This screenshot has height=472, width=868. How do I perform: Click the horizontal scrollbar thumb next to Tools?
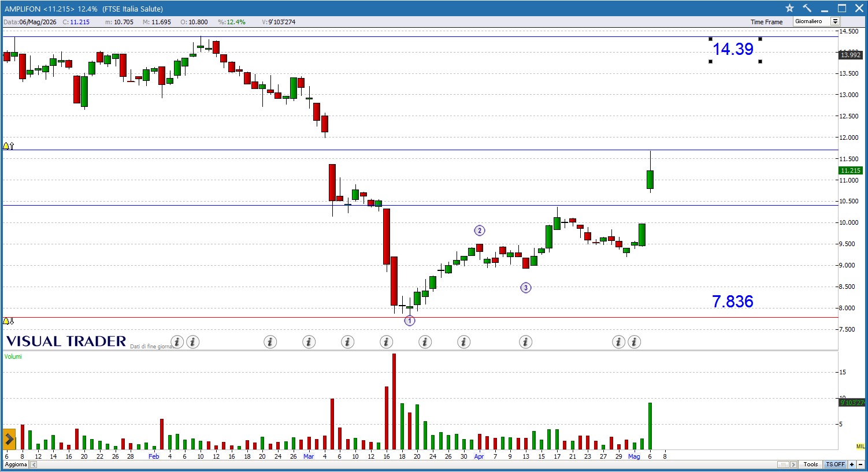pos(784,464)
